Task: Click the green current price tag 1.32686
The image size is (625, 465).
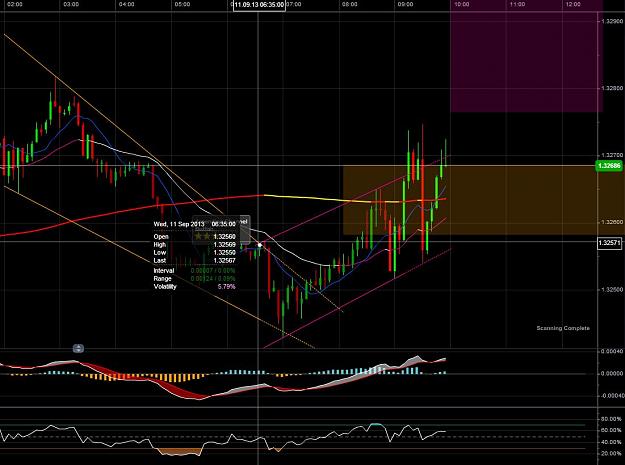Action: pyautogui.click(x=609, y=165)
